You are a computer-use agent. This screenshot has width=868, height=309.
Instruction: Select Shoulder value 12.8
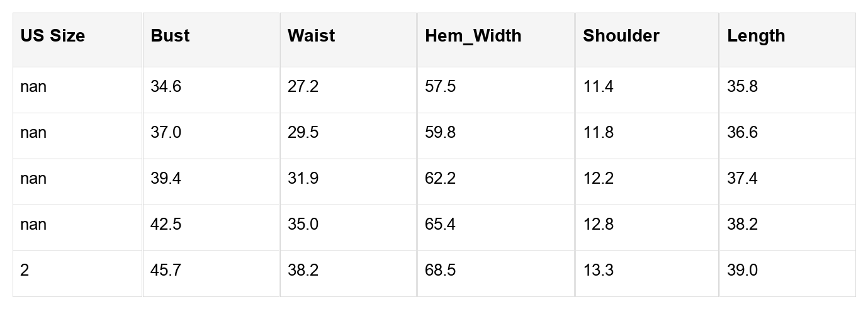pos(598,225)
